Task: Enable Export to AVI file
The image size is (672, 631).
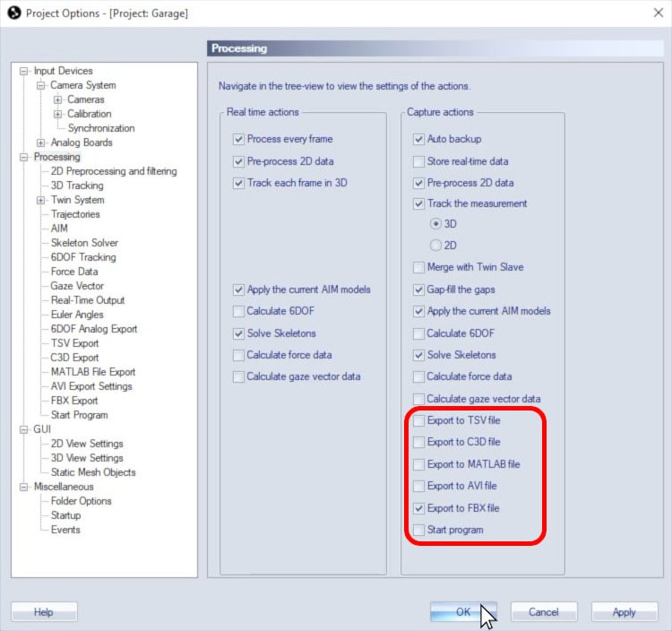Action: click(418, 486)
